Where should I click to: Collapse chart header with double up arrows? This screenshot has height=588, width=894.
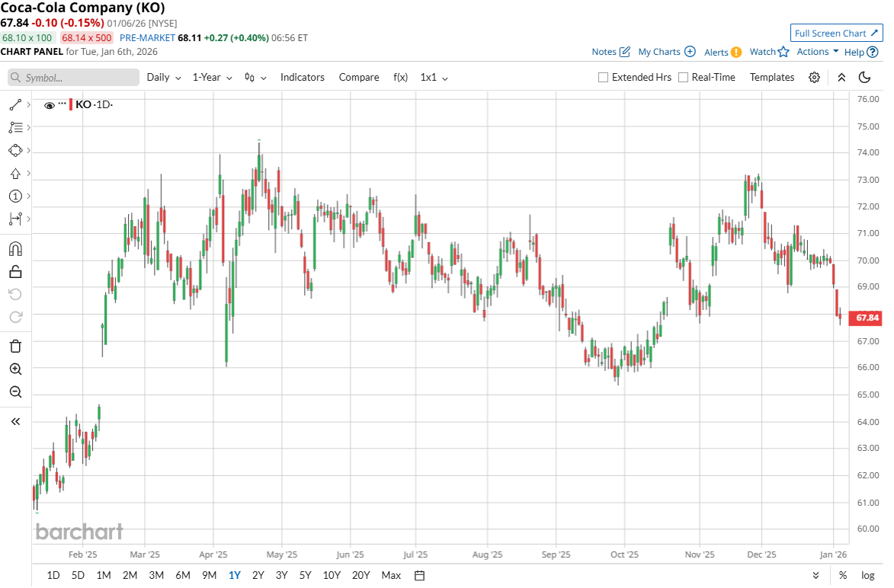pos(841,78)
